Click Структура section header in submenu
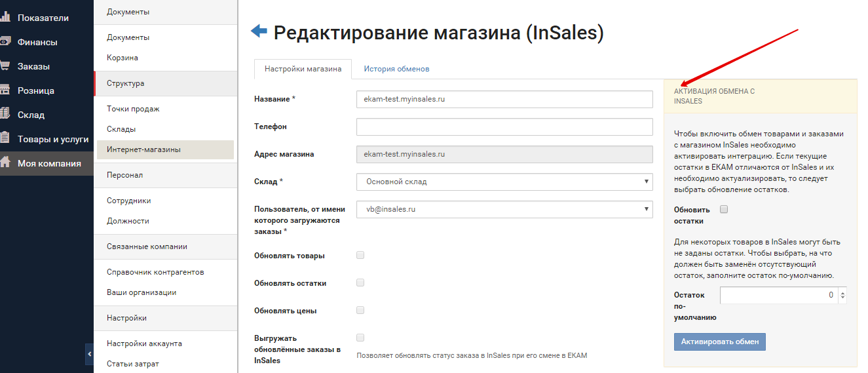The width and height of the screenshot is (868, 373). pyautogui.click(x=165, y=83)
